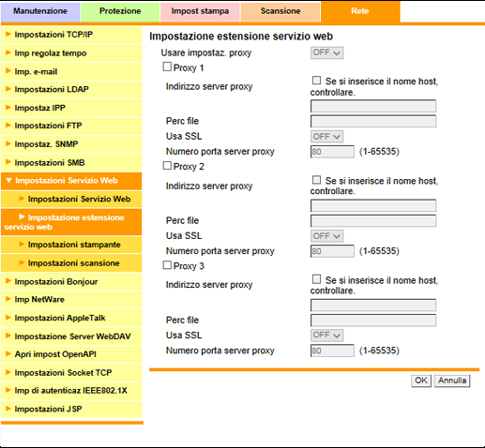
Task: Open Impostaz IPP in sidebar
Action: (x=71, y=108)
